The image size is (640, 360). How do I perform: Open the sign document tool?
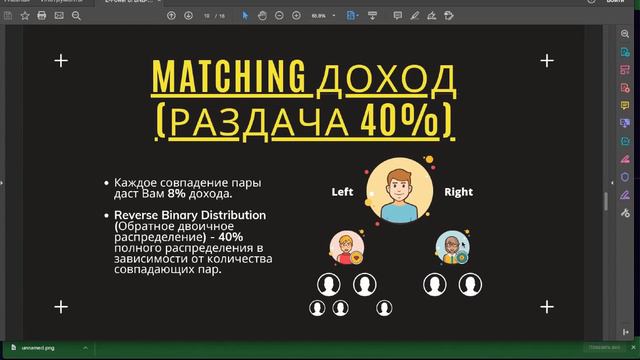point(431,16)
